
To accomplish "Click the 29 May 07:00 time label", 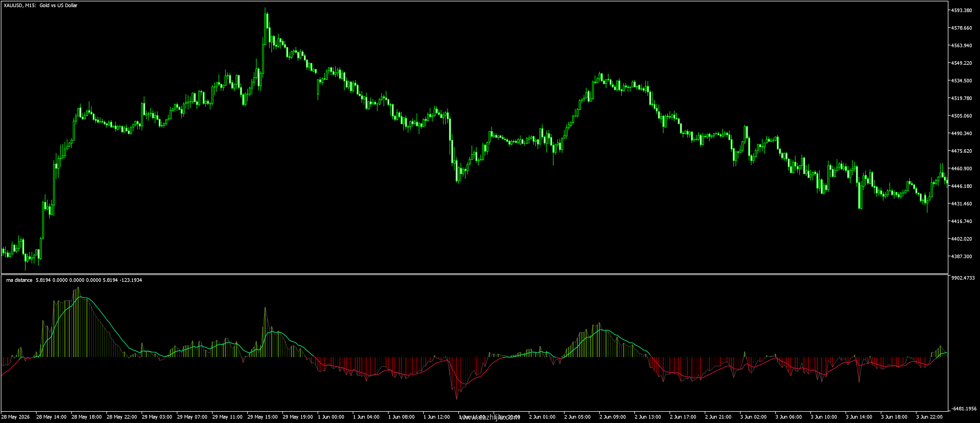I will pyautogui.click(x=192, y=417).
